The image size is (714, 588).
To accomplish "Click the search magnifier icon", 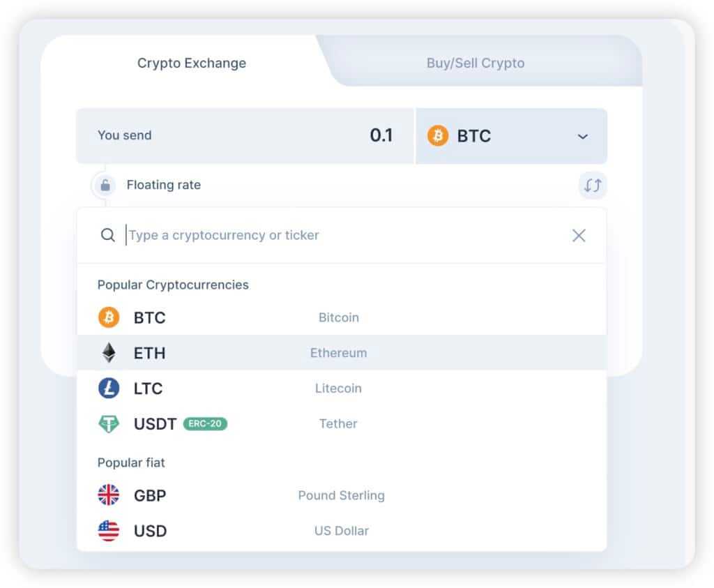I will point(108,235).
